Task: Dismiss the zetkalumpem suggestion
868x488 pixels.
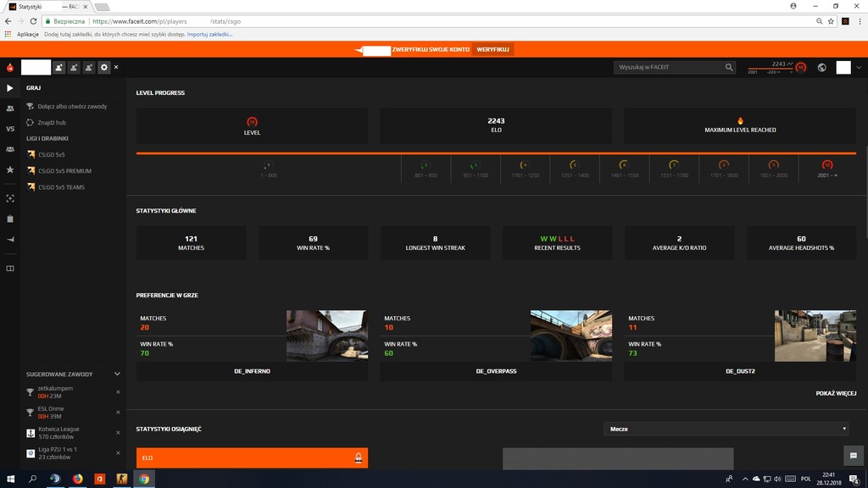Action: click(118, 391)
